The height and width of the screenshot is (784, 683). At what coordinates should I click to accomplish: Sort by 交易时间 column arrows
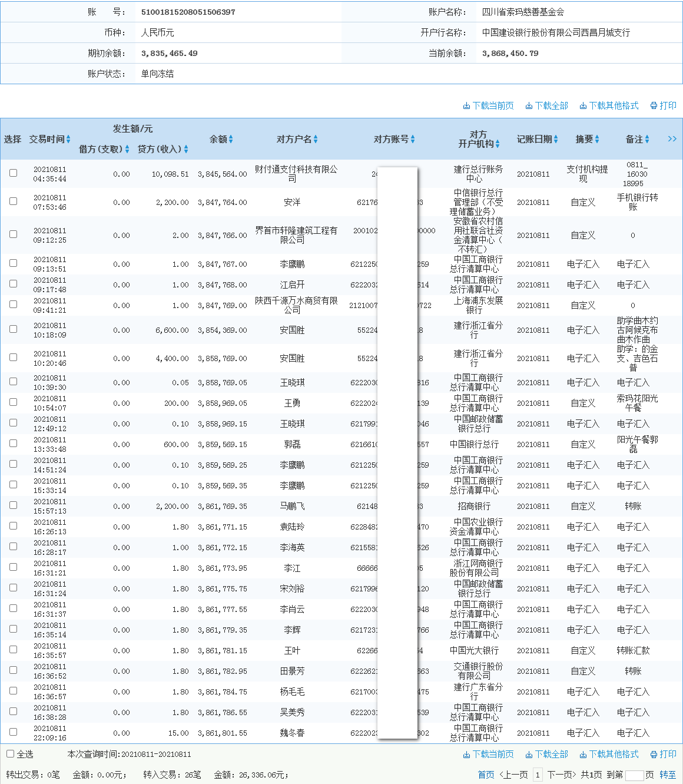[x=68, y=140]
